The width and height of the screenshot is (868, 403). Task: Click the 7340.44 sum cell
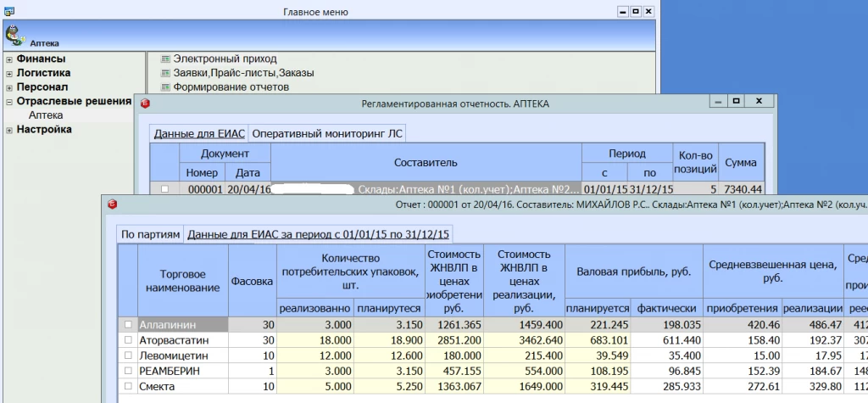coord(742,189)
